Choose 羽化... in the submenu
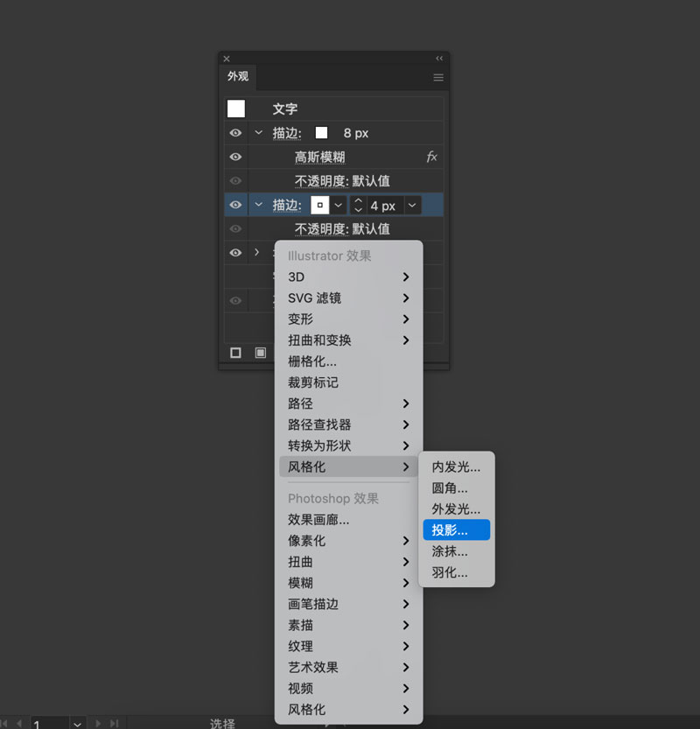 pos(457,572)
